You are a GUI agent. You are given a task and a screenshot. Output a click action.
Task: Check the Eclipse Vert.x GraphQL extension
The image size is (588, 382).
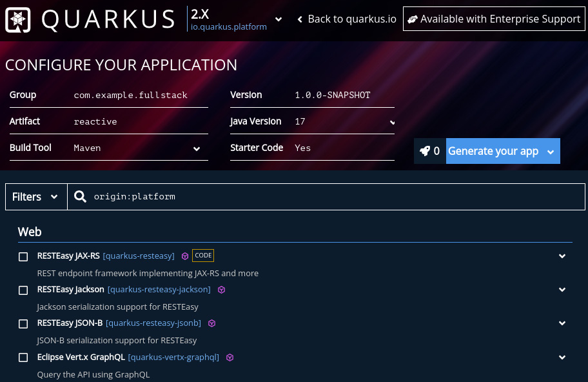23,357
